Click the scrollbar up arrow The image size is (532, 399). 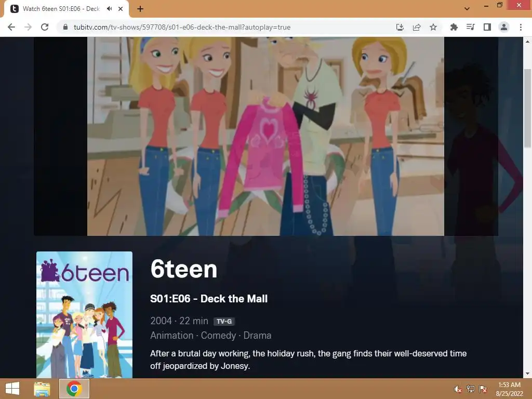tap(527, 42)
